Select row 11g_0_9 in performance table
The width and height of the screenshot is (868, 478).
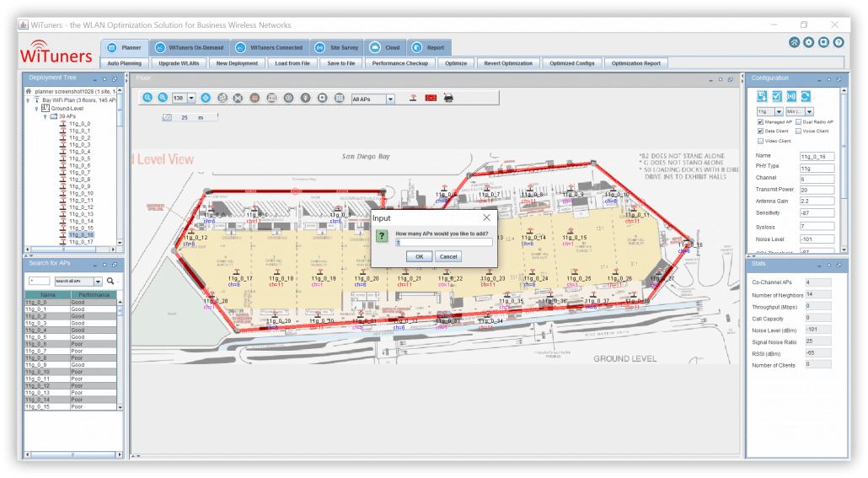tap(70, 365)
